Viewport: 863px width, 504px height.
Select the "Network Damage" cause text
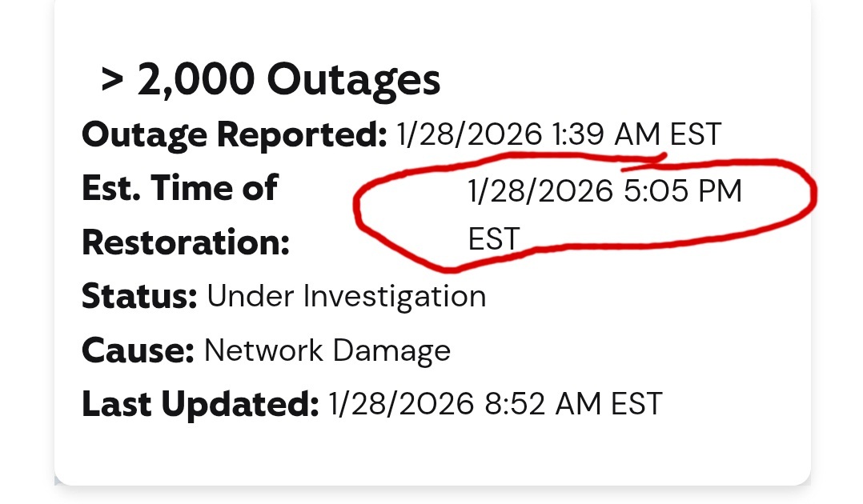point(327,350)
